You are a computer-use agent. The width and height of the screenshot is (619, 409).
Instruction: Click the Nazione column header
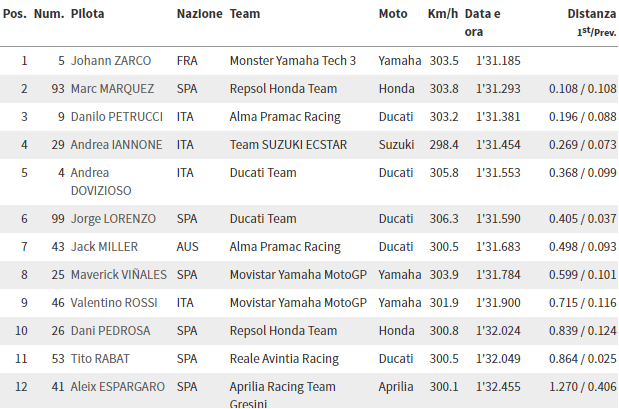click(x=199, y=14)
